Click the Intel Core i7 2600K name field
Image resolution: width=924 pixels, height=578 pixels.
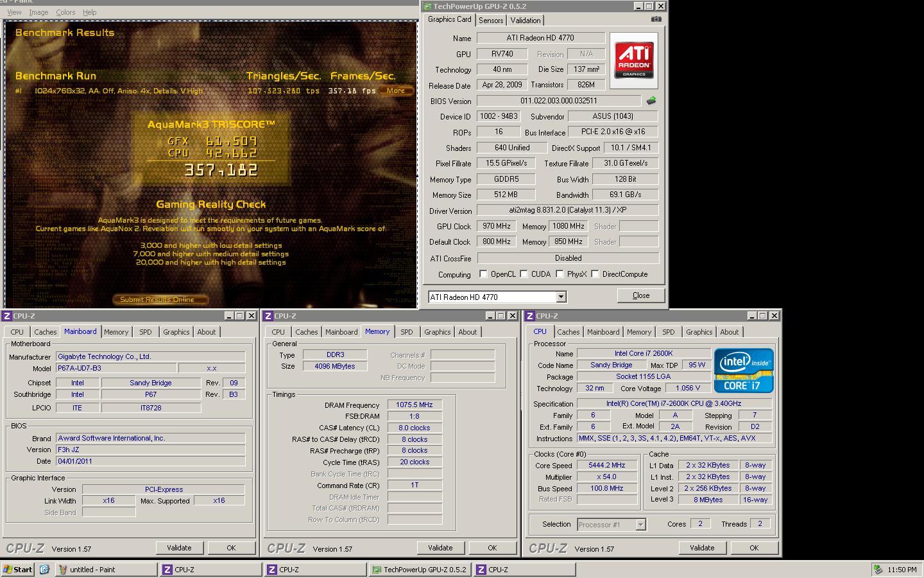[x=644, y=353]
